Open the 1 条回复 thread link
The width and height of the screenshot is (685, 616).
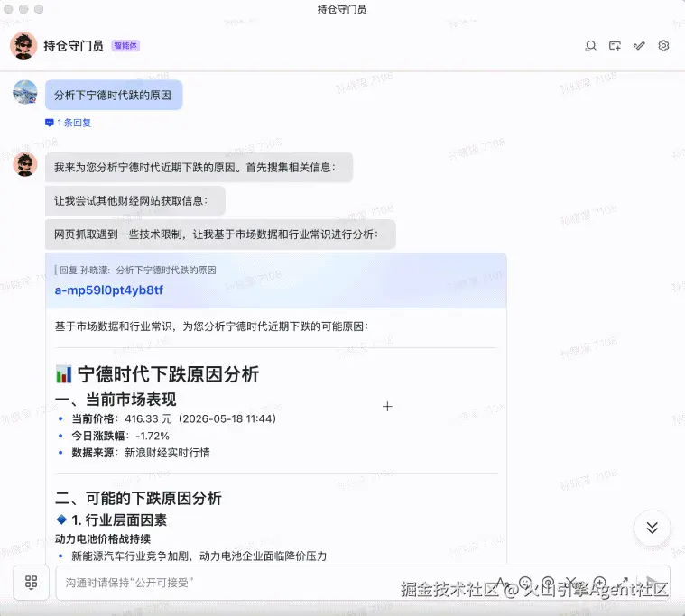coord(74,123)
